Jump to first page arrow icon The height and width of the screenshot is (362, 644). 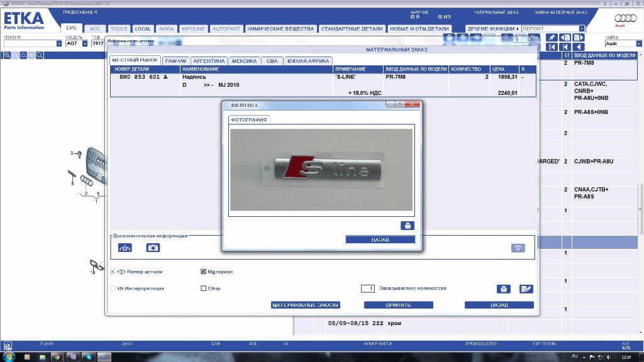(x=552, y=47)
